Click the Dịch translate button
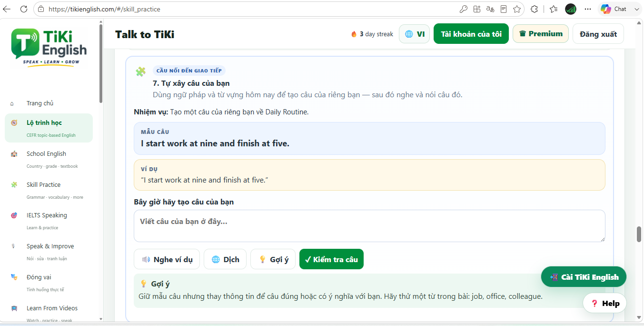The height and width of the screenshot is (326, 644). (225, 259)
